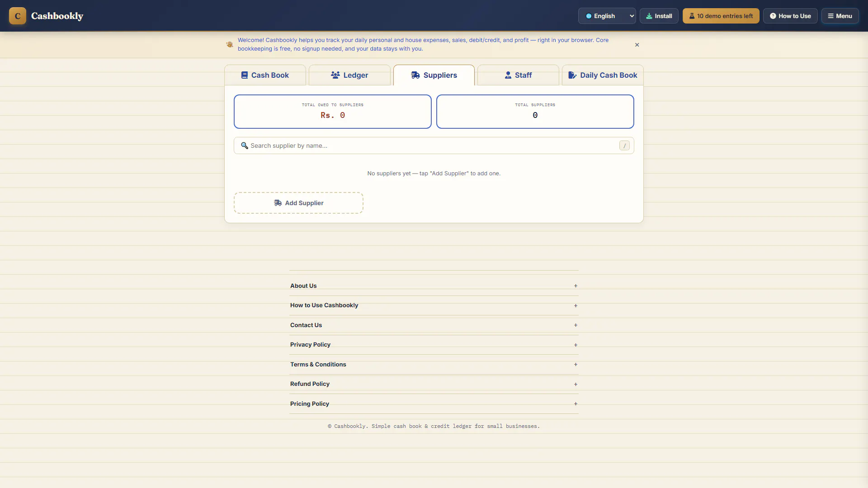Expand How to Use Cashbookly section
868x488 pixels.
pos(434,305)
